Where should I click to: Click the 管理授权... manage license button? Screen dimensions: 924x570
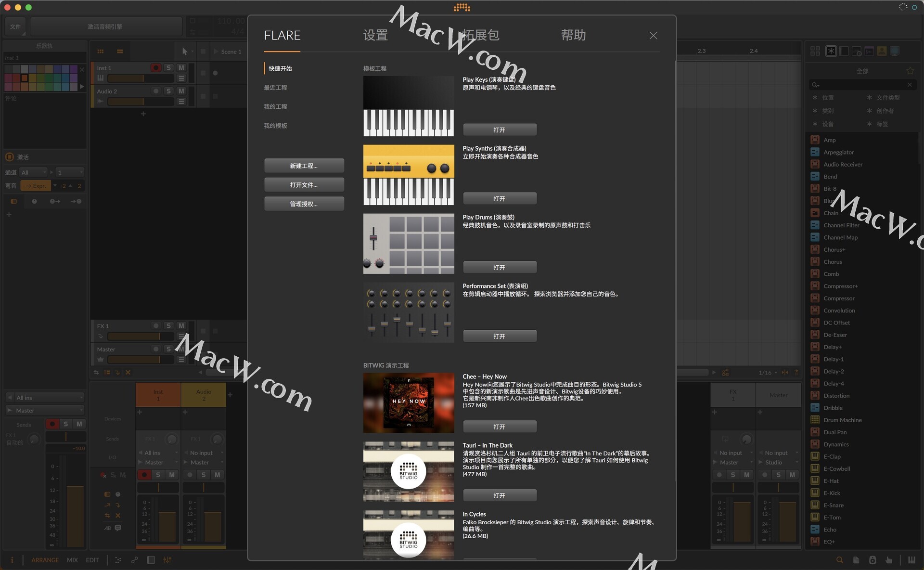pyautogui.click(x=304, y=204)
